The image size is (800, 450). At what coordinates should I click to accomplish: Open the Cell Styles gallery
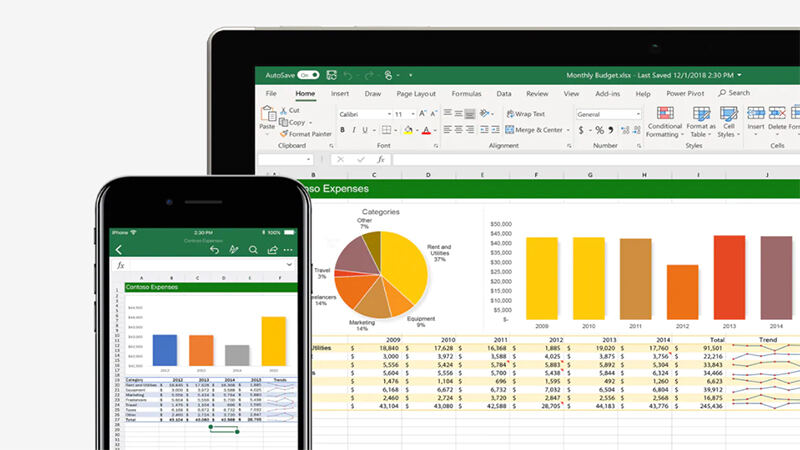pos(729,122)
